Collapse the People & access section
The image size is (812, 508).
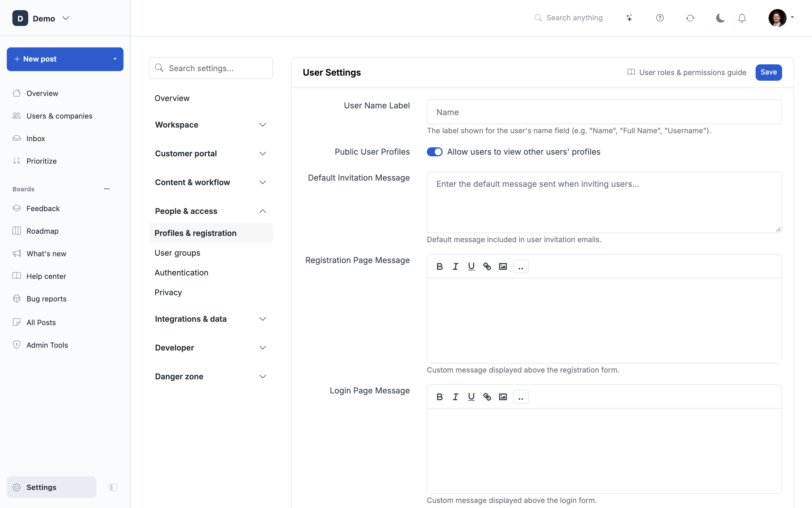point(211,211)
